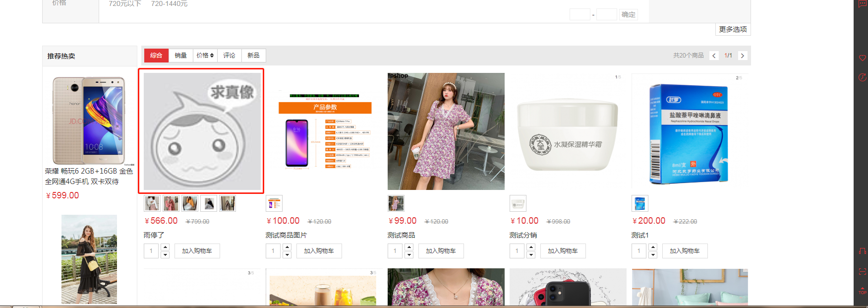The image size is (868, 308).
Task: Decrease quantity for 测试商品
Action: pos(409,255)
